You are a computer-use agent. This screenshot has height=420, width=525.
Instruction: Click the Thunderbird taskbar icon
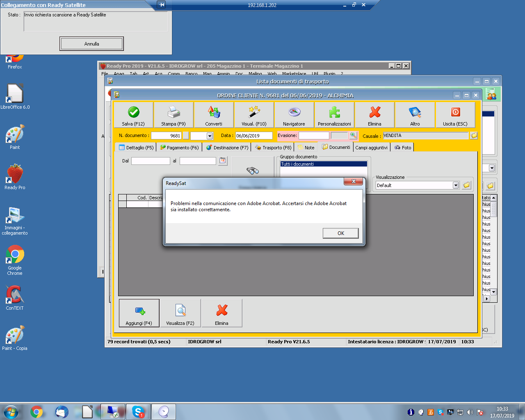(62, 412)
